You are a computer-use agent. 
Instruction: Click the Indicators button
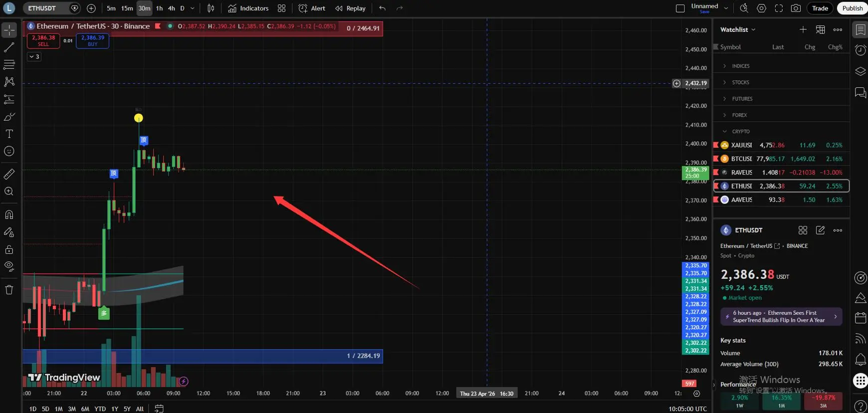click(248, 8)
